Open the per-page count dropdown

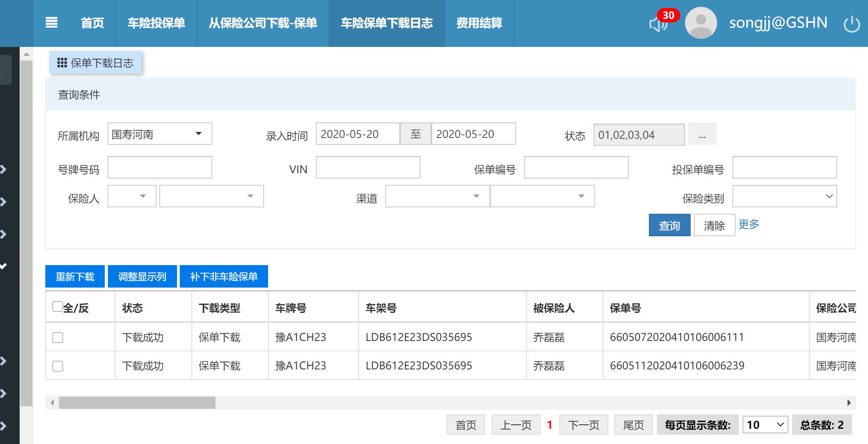click(765, 425)
